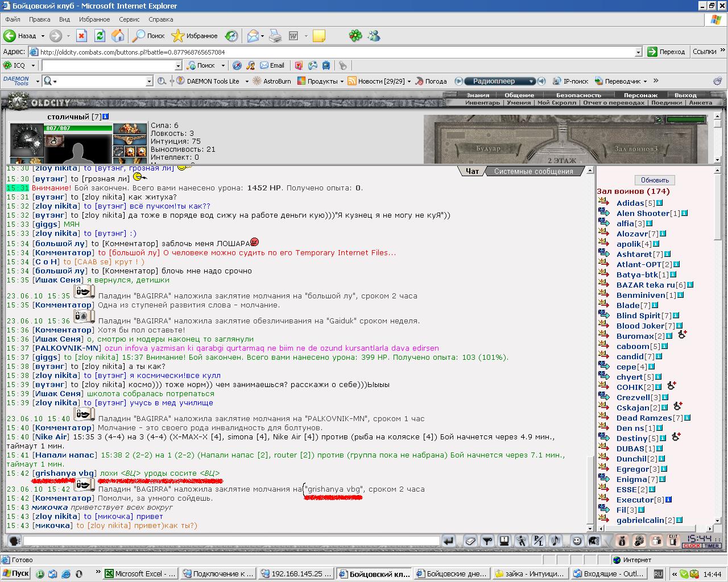This screenshot has width=728, height=582.
Task: Click info icon next to Adidas
Action: (660, 203)
